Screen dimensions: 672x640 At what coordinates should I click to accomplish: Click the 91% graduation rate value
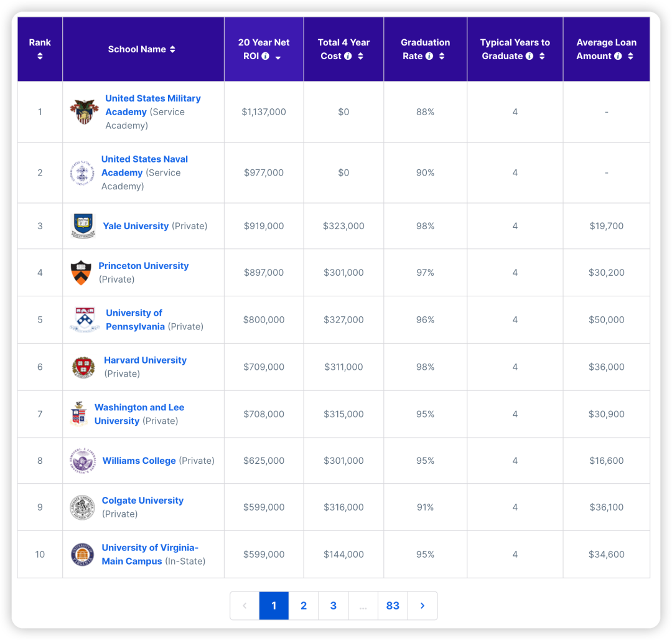(425, 507)
